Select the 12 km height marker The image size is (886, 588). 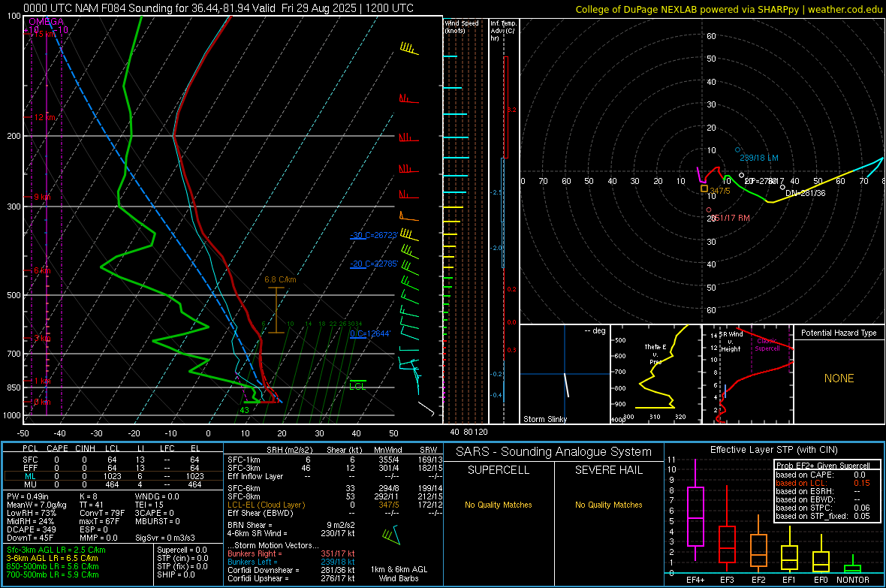pyautogui.click(x=45, y=117)
